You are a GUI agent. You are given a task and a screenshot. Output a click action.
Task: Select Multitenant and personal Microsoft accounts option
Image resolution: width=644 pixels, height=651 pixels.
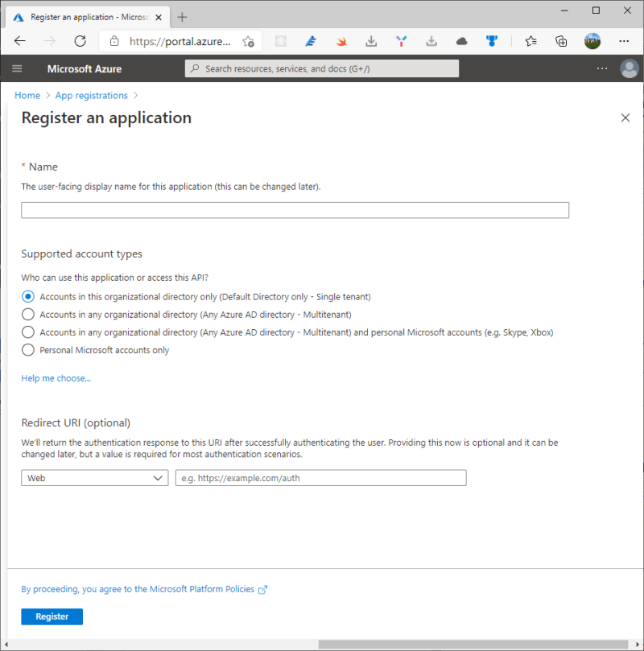tap(28, 332)
